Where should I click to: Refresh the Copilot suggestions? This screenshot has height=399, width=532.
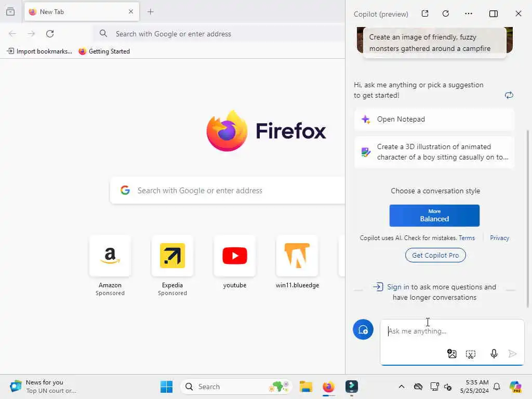pos(509,95)
